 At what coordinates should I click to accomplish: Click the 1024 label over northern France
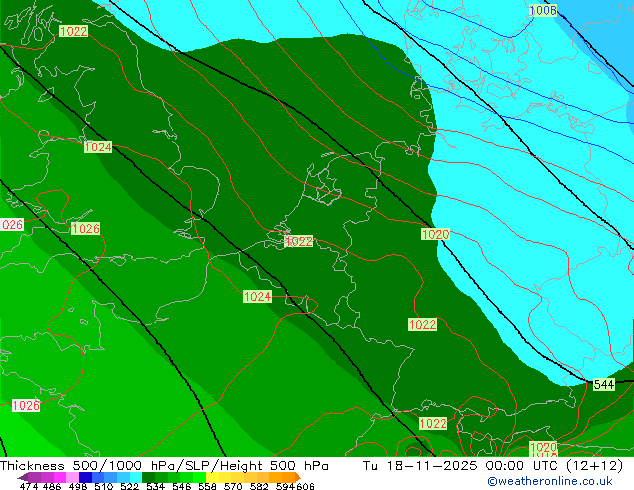point(257,296)
